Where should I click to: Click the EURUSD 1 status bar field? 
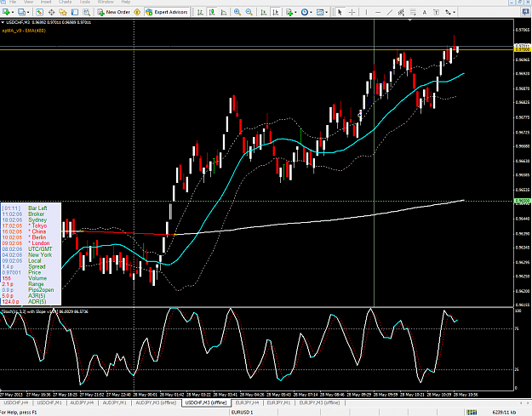(x=254, y=413)
